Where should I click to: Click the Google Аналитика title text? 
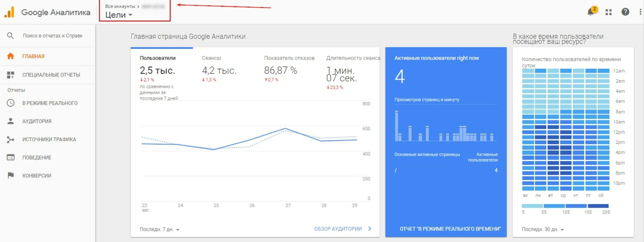56,12
